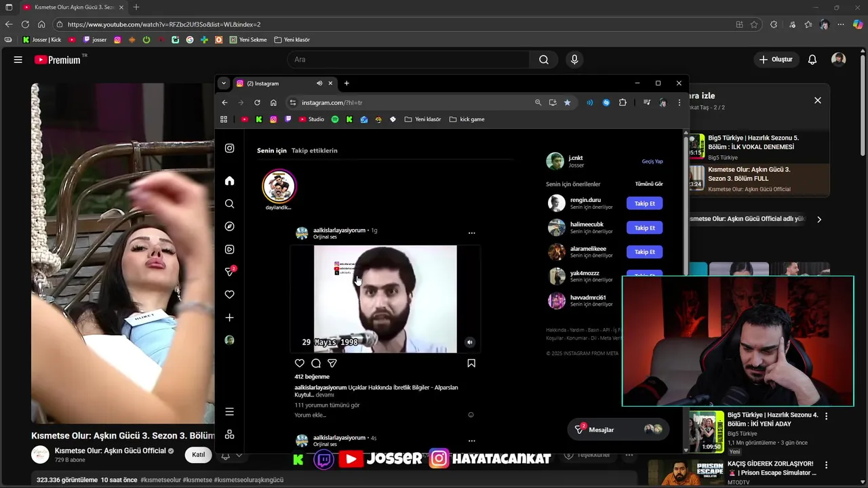This screenshot has width=868, height=488.
Task: Share the aalkislarlayasiyorum post
Action: (x=332, y=363)
